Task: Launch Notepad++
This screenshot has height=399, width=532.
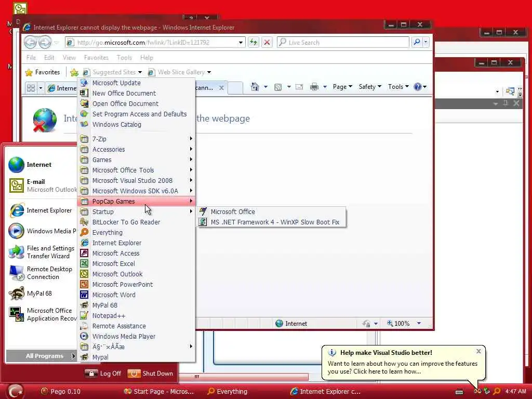Action: (x=136, y=316)
